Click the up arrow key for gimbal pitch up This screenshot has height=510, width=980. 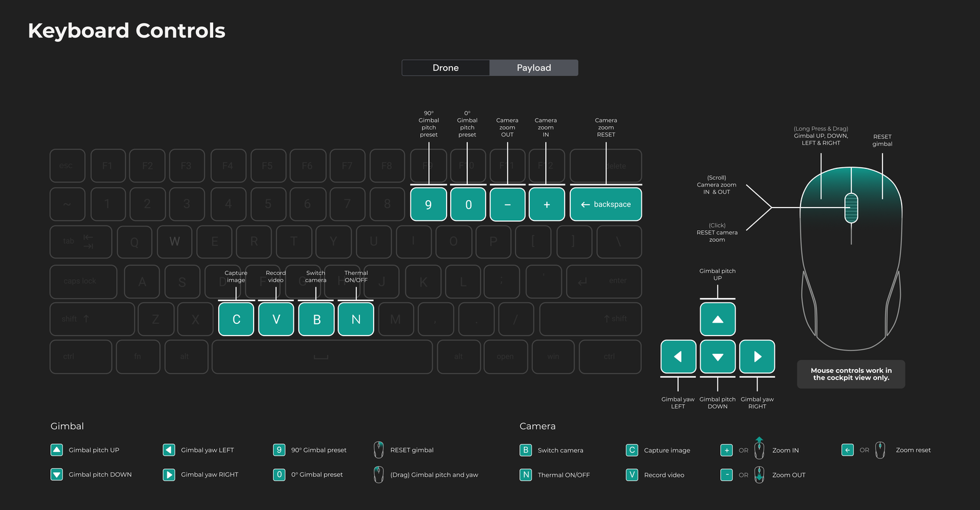click(x=718, y=319)
